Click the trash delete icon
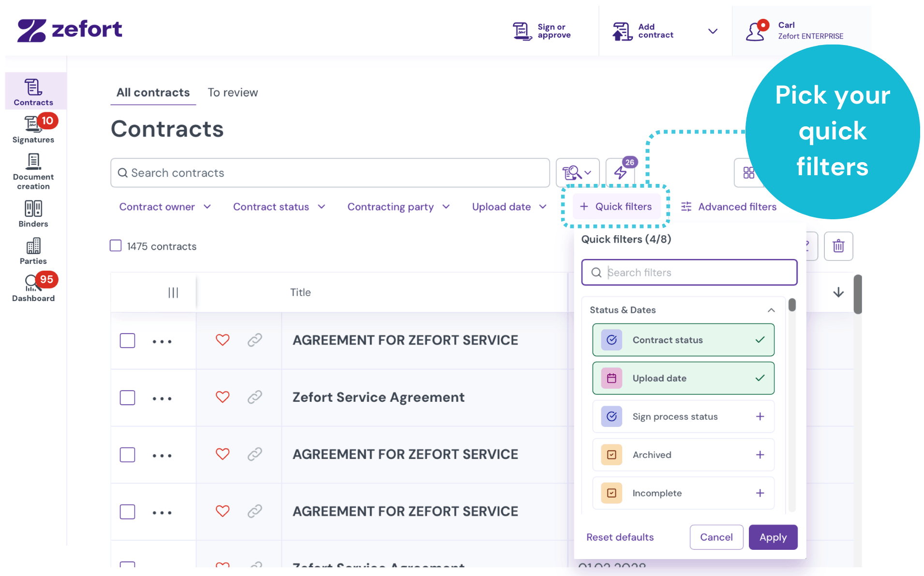The height and width of the screenshot is (576, 924). [838, 246]
